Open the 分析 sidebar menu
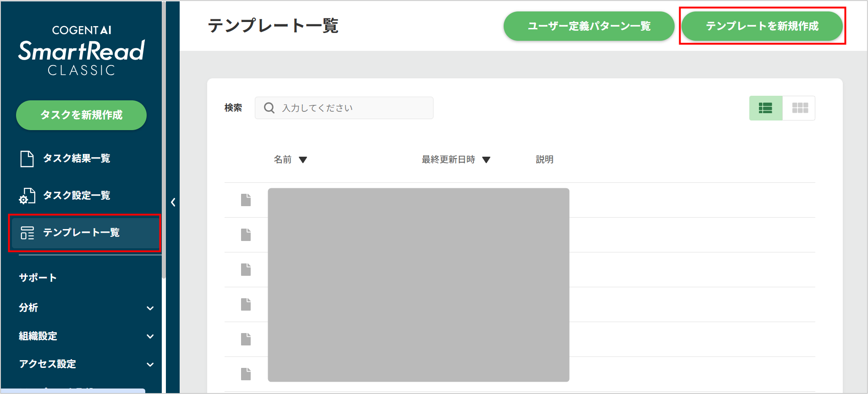Image resolution: width=868 pixels, height=394 pixels. [28, 308]
